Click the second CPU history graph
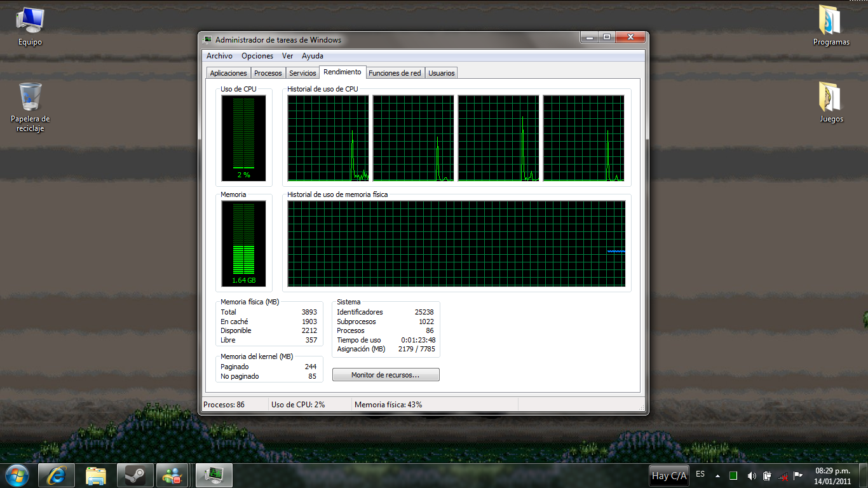Image resolution: width=868 pixels, height=488 pixels. (413, 139)
